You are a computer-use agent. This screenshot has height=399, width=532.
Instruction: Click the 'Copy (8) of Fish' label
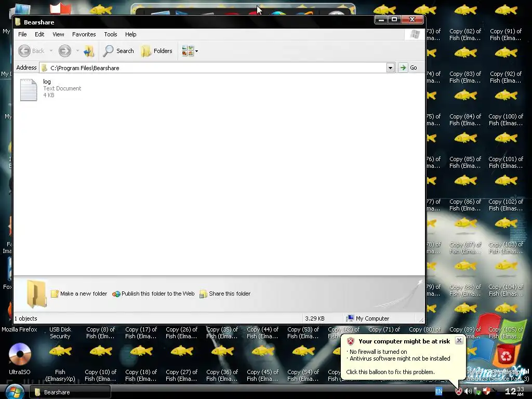(x=100, y=333)
